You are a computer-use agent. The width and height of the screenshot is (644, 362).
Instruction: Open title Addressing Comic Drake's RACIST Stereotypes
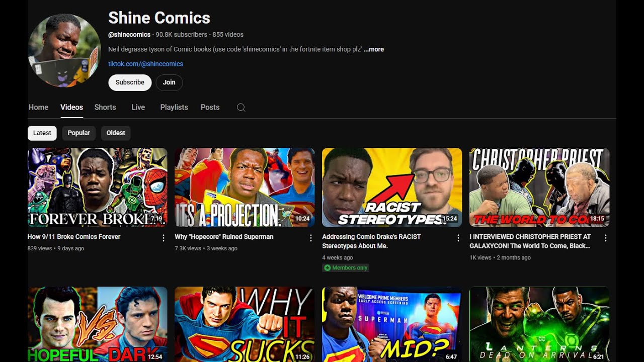click(x=371, y=241)
